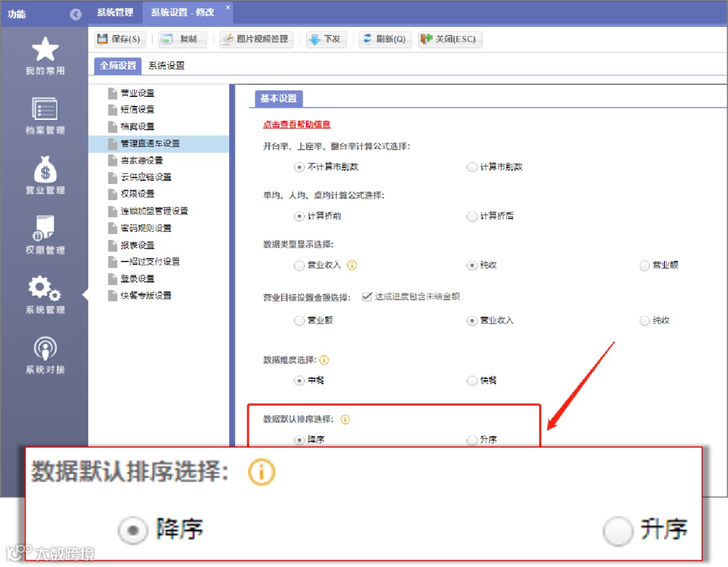728x567 pixels.
Task: Click the 开台率、上座率、翻台率计算公式选择 label
Action: coord(336,147)
